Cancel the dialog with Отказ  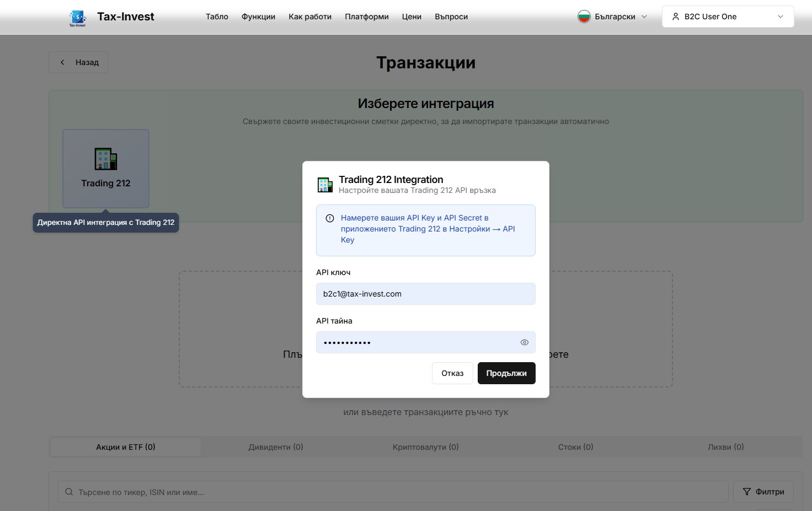(x=452, y=373)
